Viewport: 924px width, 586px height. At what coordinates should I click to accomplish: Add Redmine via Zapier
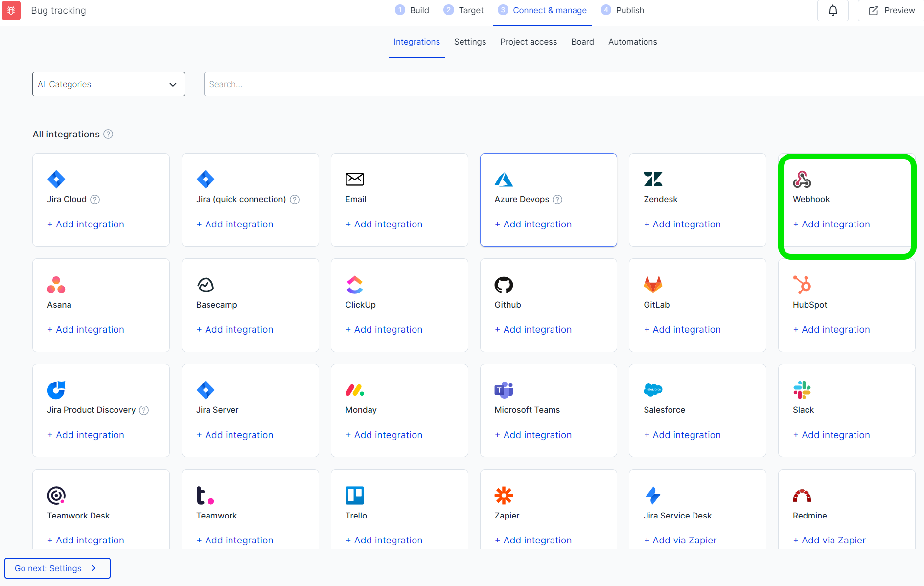(829, 540)
